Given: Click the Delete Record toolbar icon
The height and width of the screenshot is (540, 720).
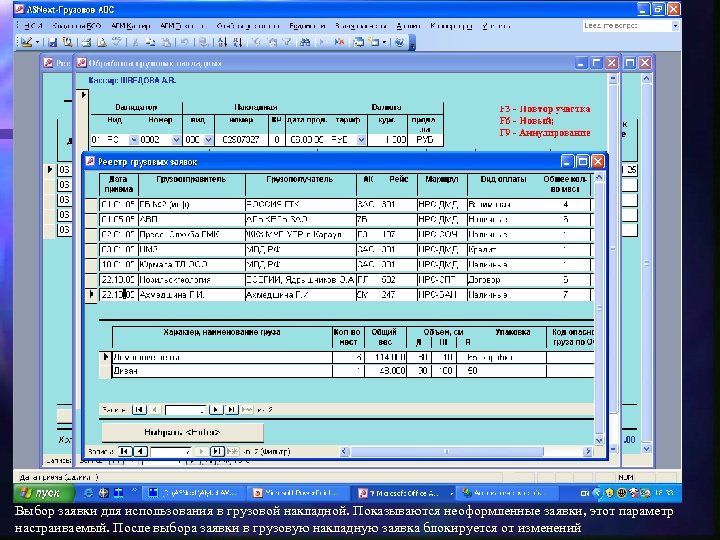Looking at the screenshot, I should [x=339, y=42].
